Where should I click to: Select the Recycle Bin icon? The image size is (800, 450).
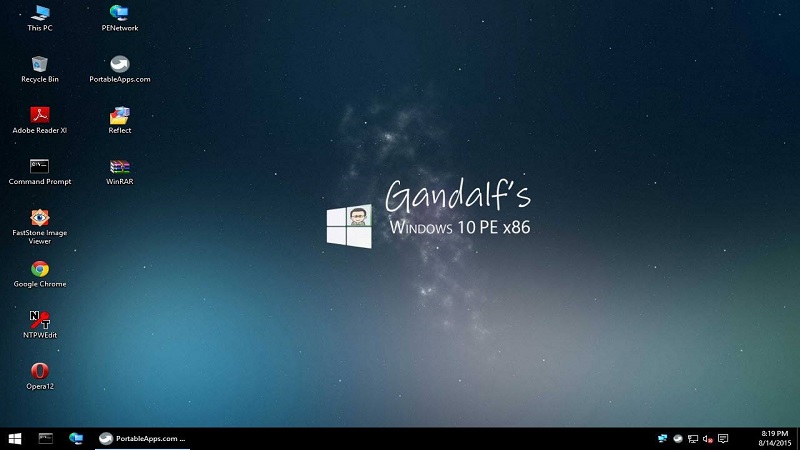click(x=40, y=69)
